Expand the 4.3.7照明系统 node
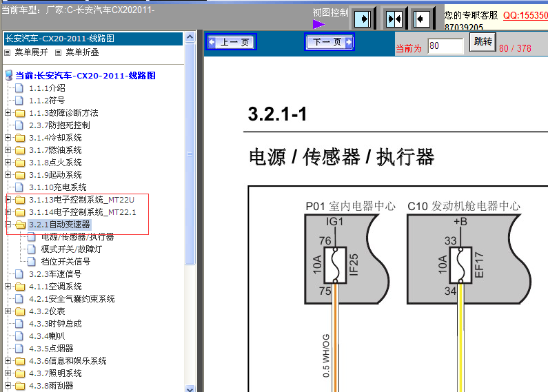Screen dimensions: 548x392 click(8, 373)
